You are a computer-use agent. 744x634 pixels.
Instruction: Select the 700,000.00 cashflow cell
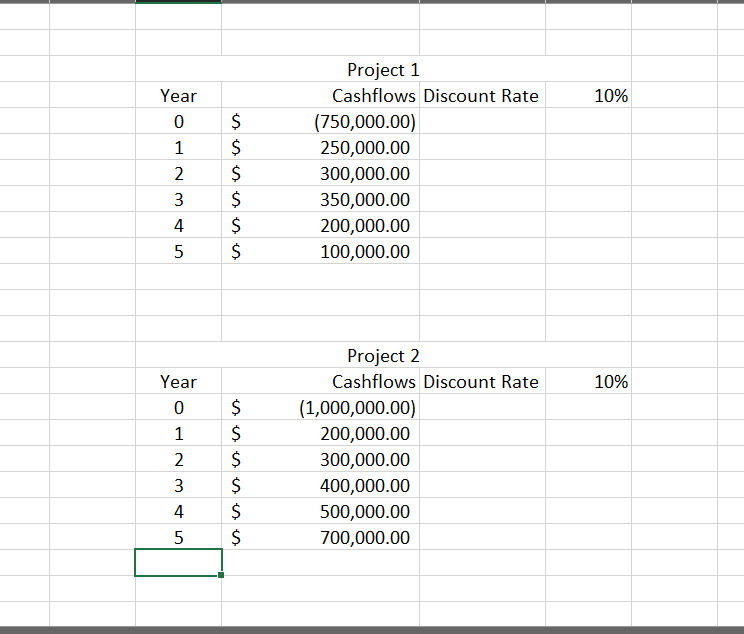[x=320, y=537]
